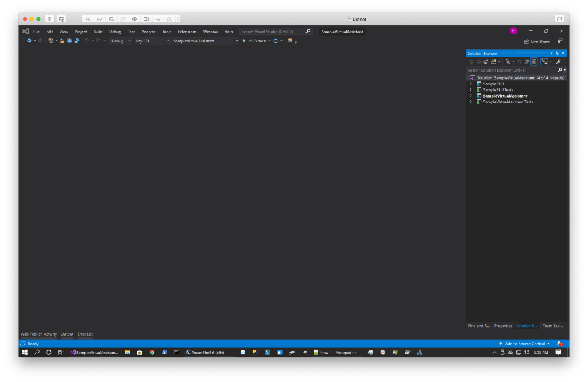Toggle auto-hide pin on Solution Explorer
Image resolution: width=588 pixels, height=382 pixels.
557,53
